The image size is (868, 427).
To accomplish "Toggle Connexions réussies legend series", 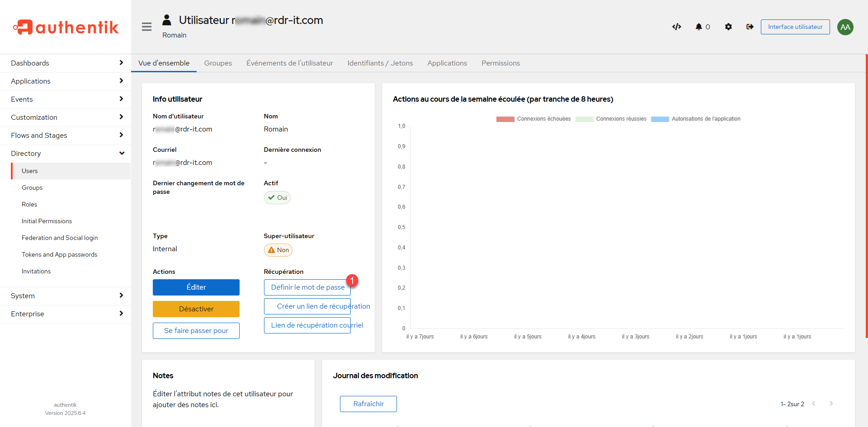I will (x=611, y=119).
